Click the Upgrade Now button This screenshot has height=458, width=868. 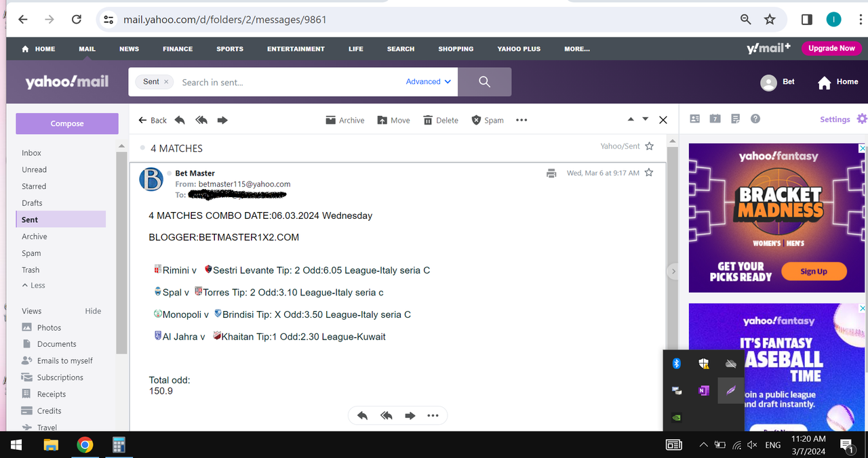click(831, 48)
